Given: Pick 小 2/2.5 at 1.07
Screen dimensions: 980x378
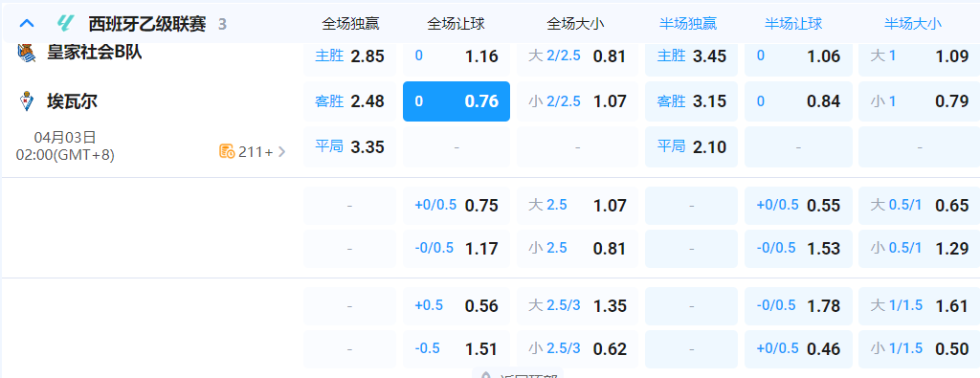Looking at the screenshot, I should [577, 101].
